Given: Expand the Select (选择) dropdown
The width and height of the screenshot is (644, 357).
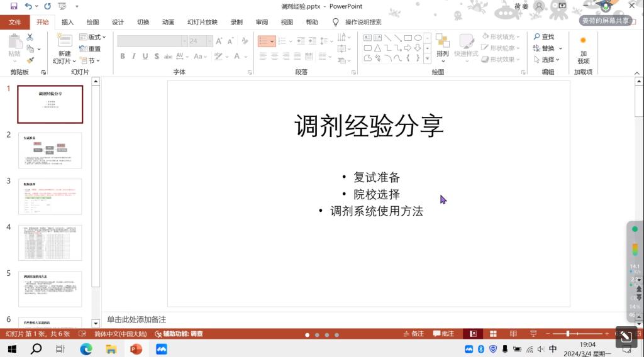Looking at the screenshot, I should pos(547,60).
